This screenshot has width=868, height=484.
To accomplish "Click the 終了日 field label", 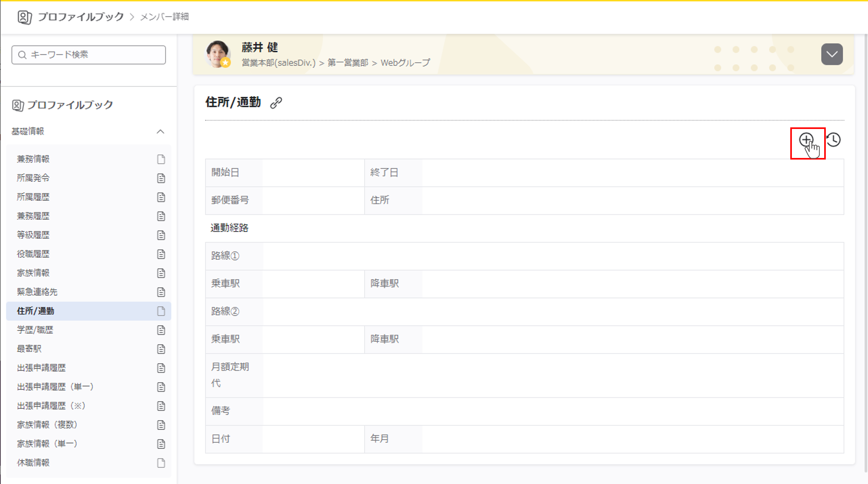I will [x=384, y=173].
